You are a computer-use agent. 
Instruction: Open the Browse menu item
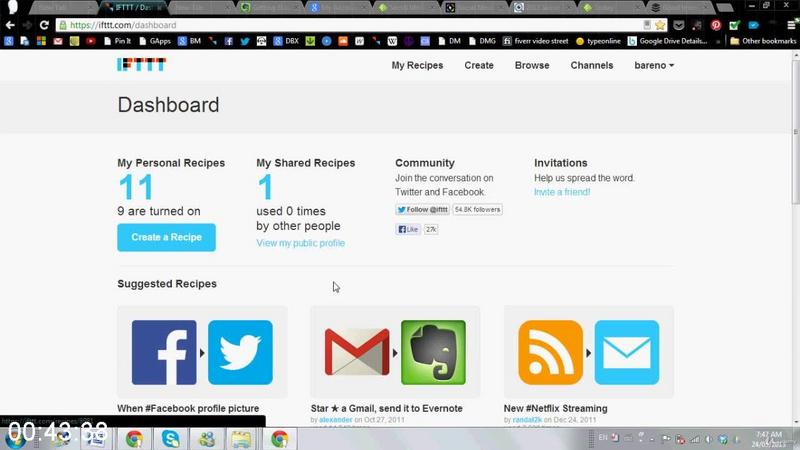(532, 65)
